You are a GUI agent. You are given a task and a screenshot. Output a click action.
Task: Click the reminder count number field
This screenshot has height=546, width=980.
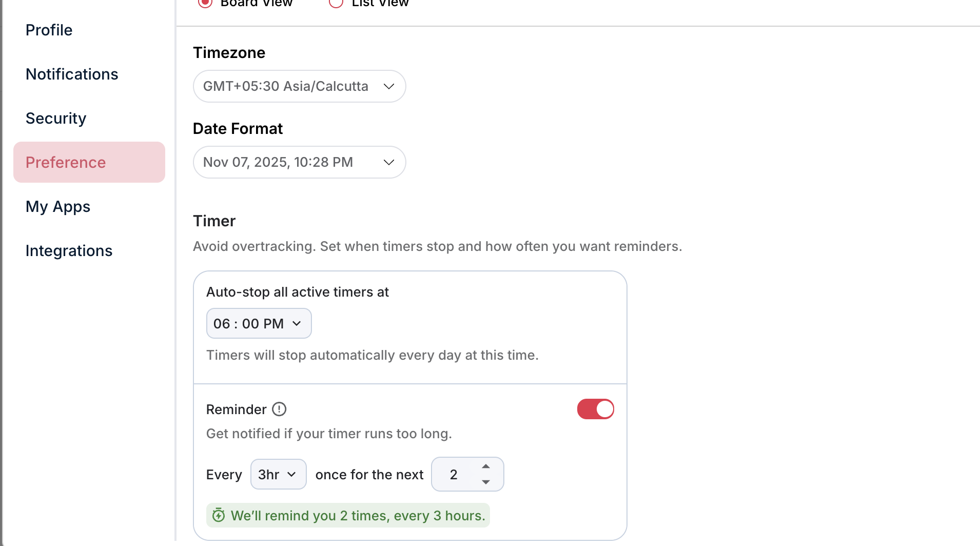click(x=454, y=474)
